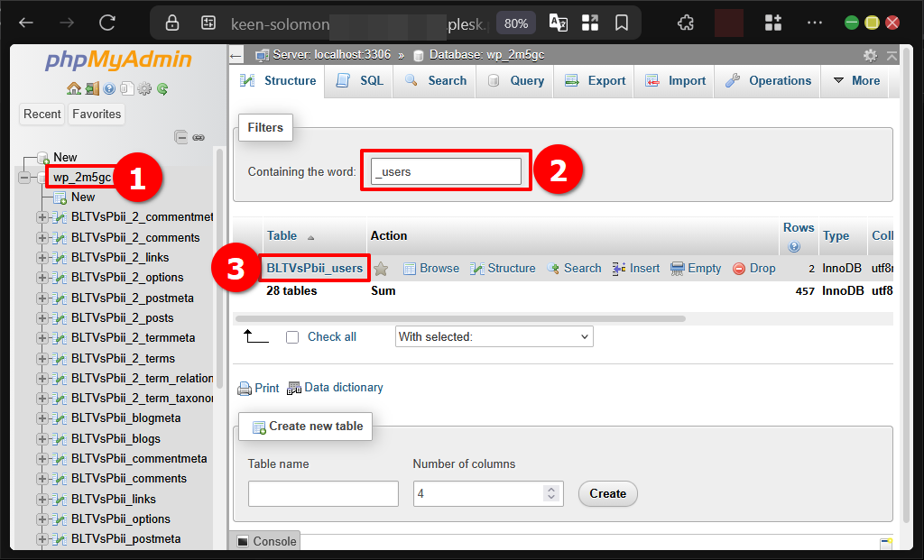Tick the 'Check all' checkbox

[292, 337]
